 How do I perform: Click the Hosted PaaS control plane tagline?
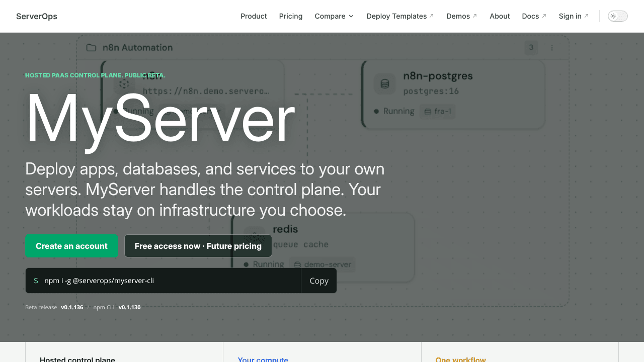[x=95, y=75]
